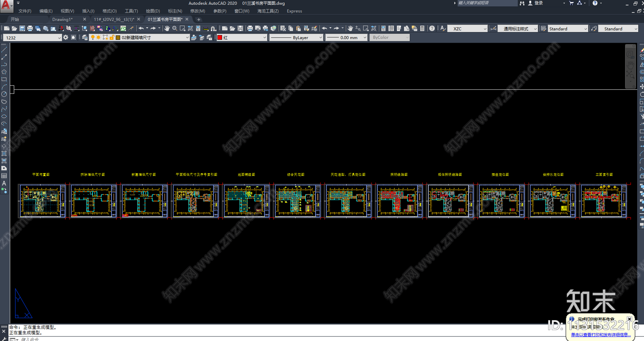644x341 pixels.
Task: Switch to the 开始 tab
Action: pos(15,19)
